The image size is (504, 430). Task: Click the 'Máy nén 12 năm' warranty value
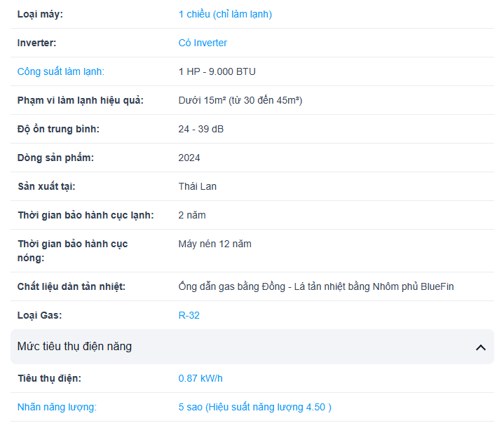coord(214,244)
